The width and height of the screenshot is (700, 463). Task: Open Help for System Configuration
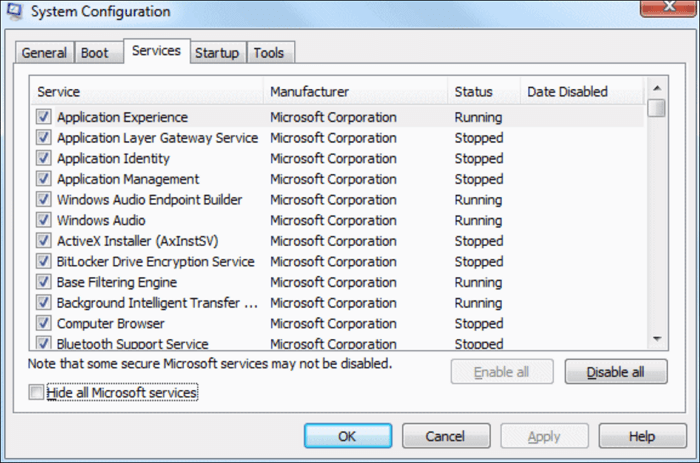tap(641, 436)
